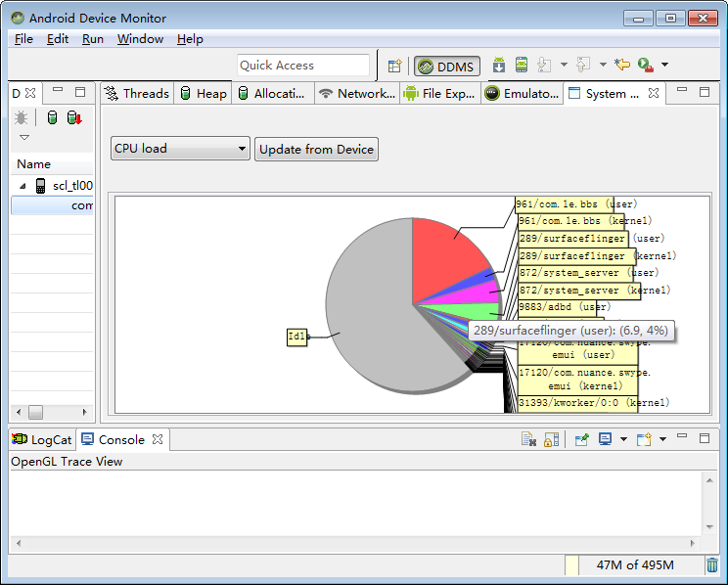Image resolution: width=728 pixels, height=585 pixels.
Task: Click the Android SDK Manager icon
Action: [499, 65]
